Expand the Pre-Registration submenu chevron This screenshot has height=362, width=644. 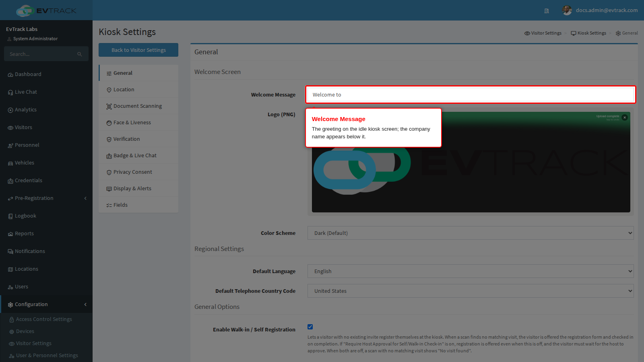[85, 198]
